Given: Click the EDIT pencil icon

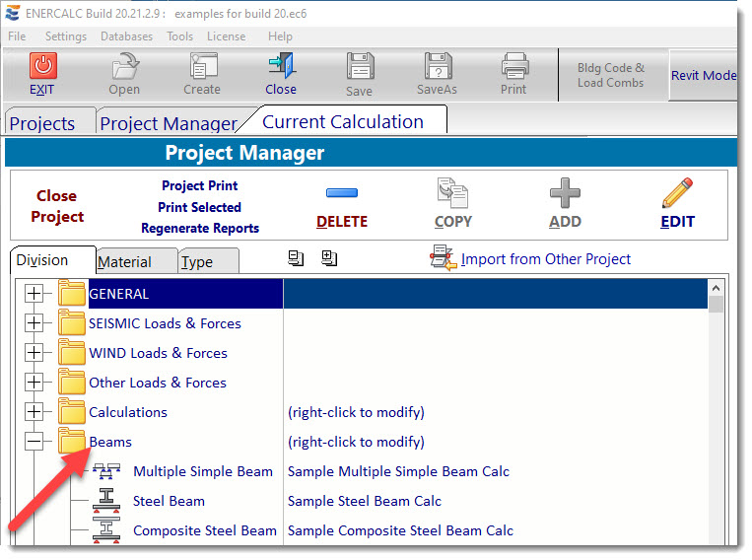Looking at the screenshot, I should point(677,193).
